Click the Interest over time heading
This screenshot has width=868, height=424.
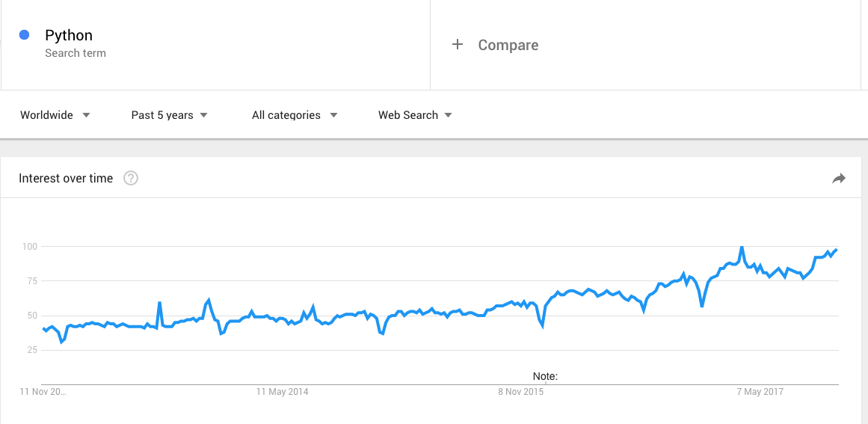(66, 178)
